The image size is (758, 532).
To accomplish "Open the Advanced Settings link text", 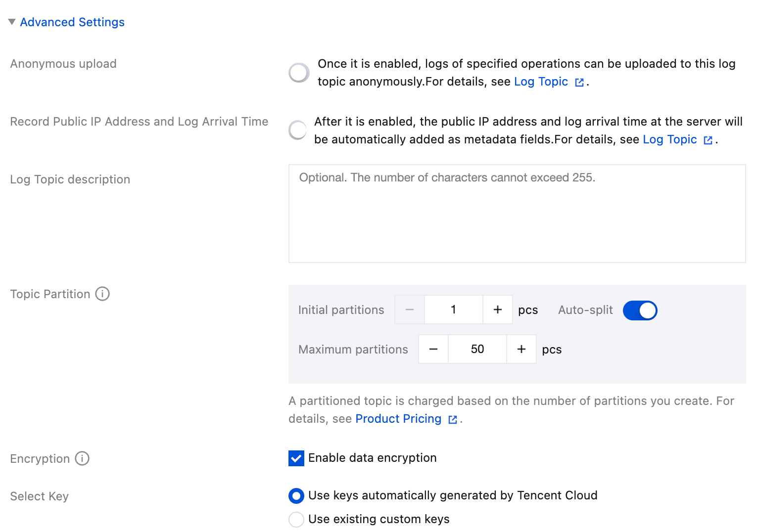I will 72,22.
